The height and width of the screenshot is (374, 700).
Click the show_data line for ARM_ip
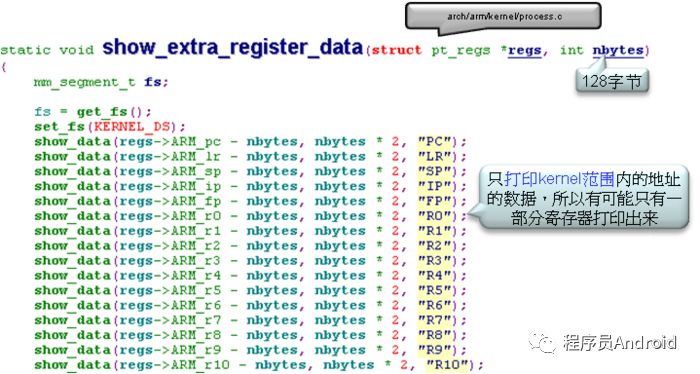[250, 187]
